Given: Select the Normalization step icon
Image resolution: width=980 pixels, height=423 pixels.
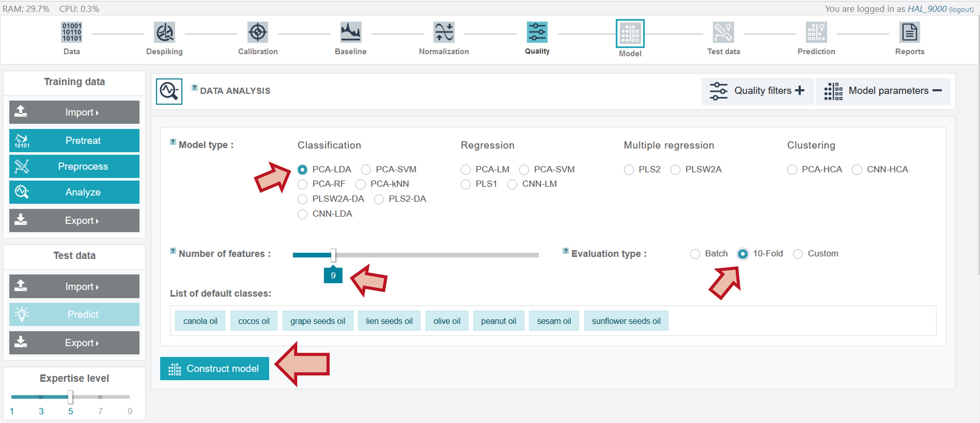Looking at the screenshot, I should (444, 32).
